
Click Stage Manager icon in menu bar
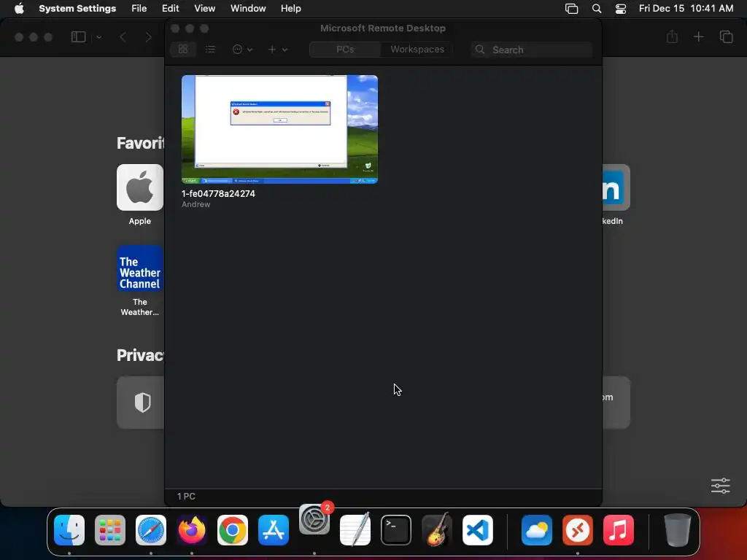tap(571, 8)
